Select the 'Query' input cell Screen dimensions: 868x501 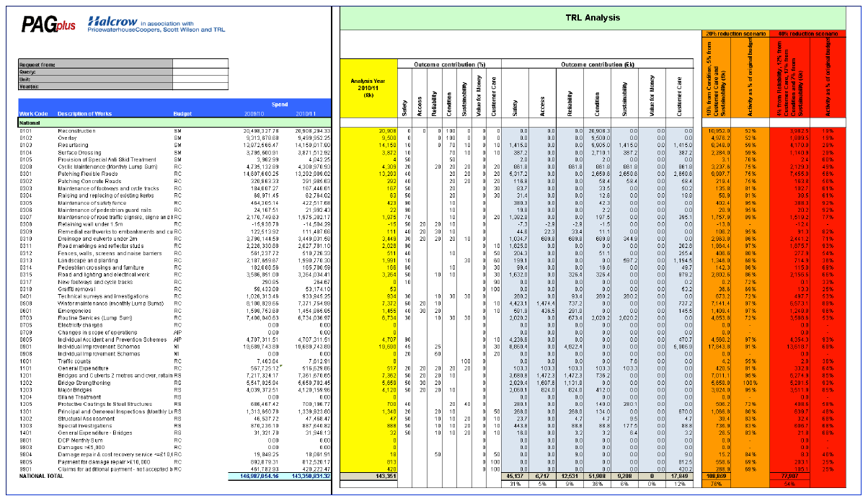[199, 72]
